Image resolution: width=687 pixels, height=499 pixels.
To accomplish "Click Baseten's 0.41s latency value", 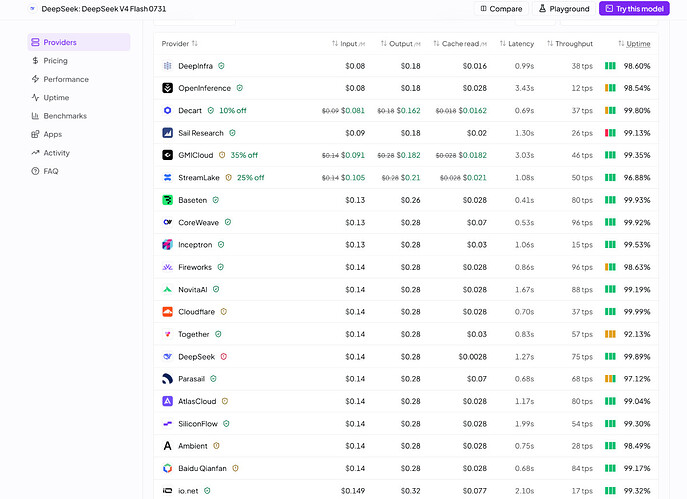I will 524,200.
